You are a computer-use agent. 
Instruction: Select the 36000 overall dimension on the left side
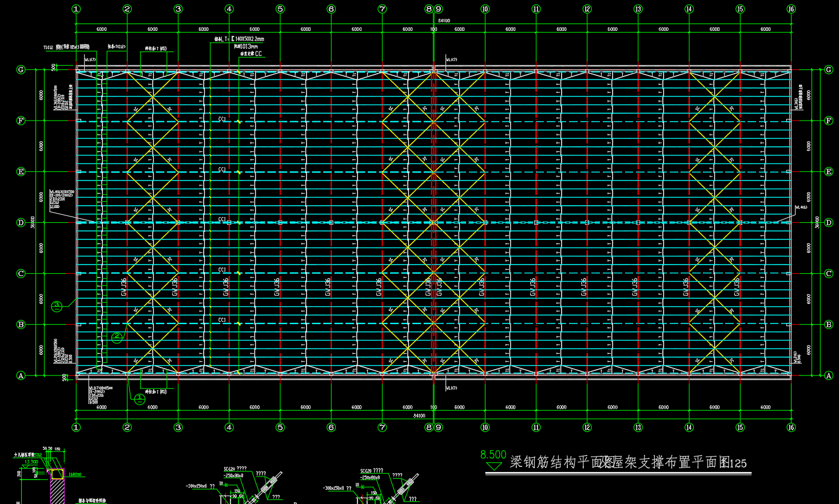33,222
